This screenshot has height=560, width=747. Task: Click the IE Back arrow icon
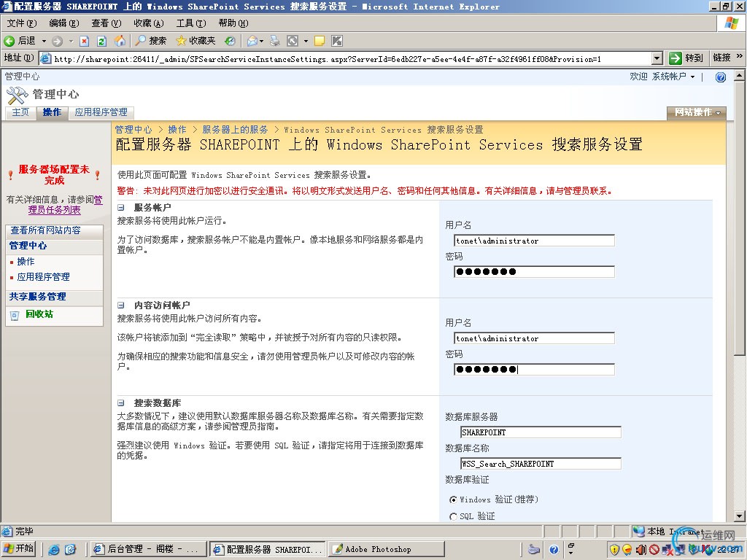point(9,41)
